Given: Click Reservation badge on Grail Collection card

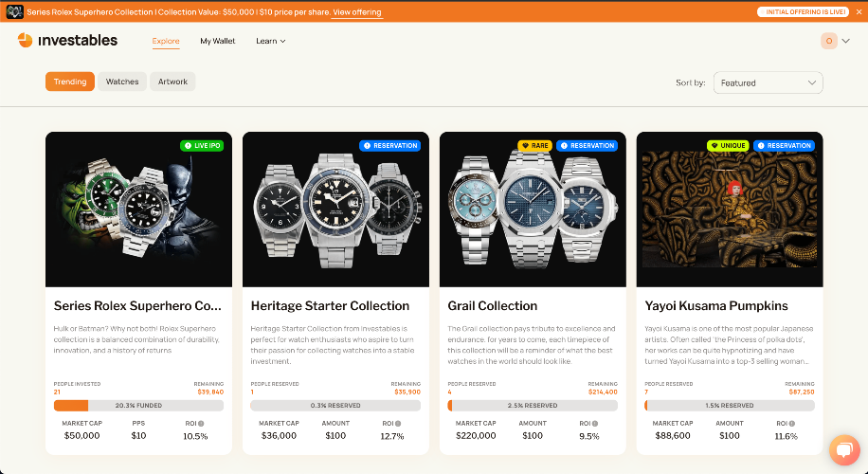Looking at the screenshot, I should pyautogui.click(x=587, y=146).
